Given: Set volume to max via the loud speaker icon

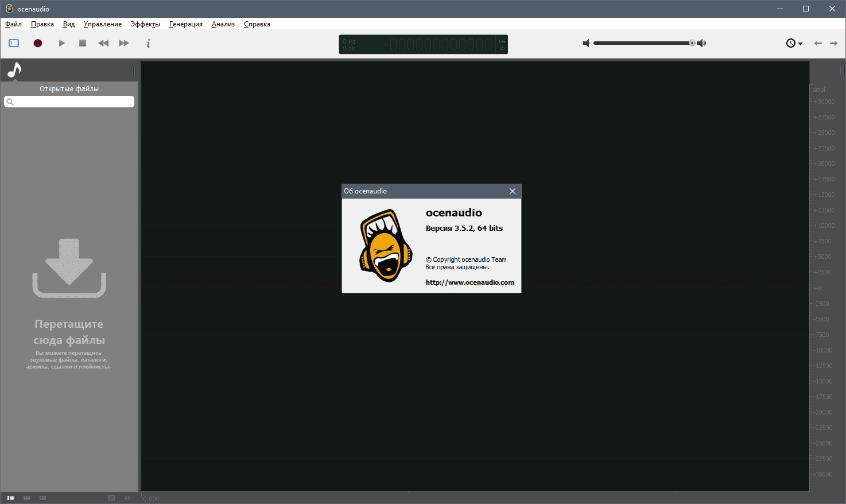Looking at the screenshot, I should [x=701, y=43].
